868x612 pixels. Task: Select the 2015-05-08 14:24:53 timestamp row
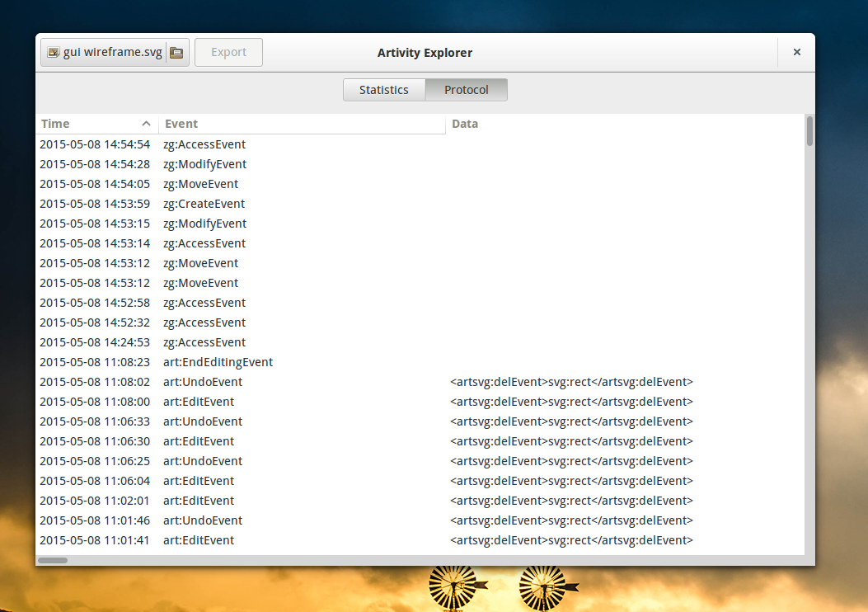pyautogui.click(x=95, y=342)
